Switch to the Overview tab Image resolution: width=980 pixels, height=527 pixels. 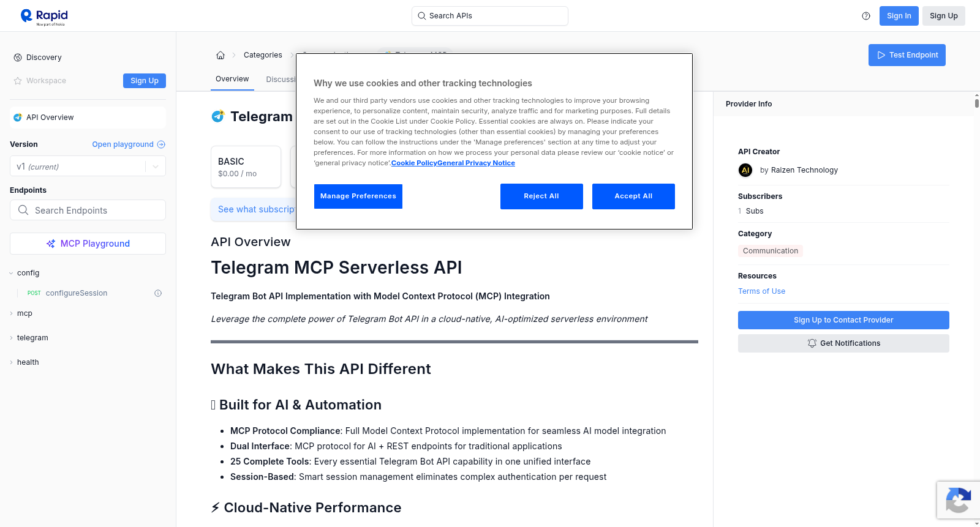(x=232, y=79)
